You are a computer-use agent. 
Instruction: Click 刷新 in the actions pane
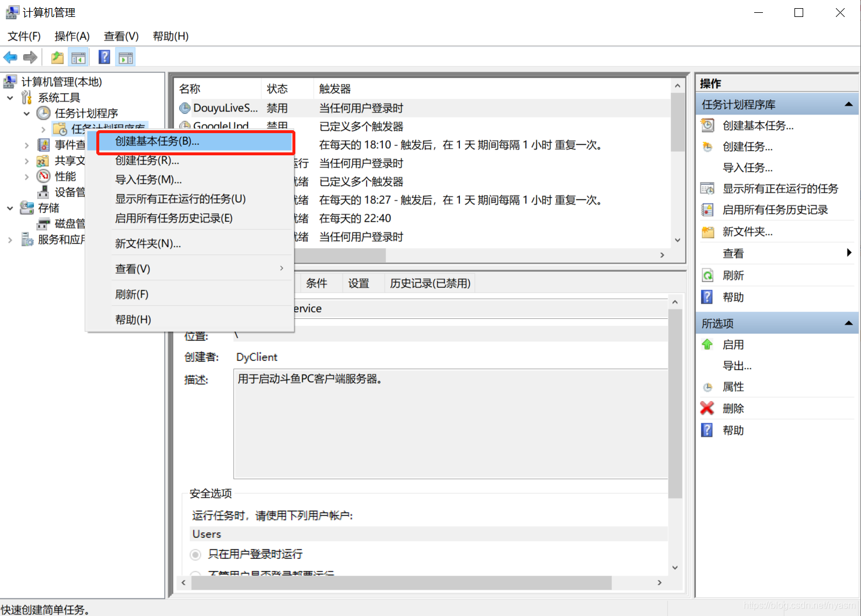(733, 276)
